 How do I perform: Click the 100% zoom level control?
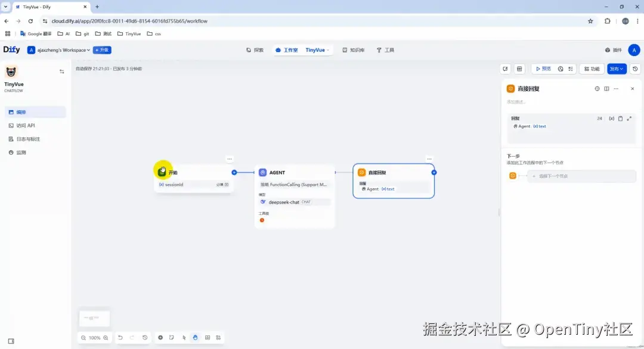tap(94, 338)
